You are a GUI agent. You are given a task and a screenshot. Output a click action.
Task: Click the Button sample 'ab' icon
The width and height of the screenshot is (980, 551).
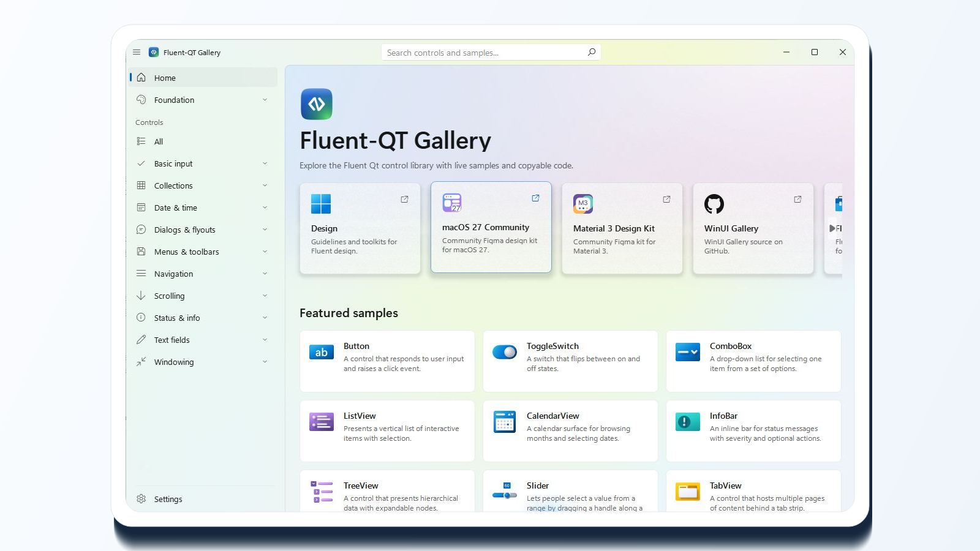point(322,353)
